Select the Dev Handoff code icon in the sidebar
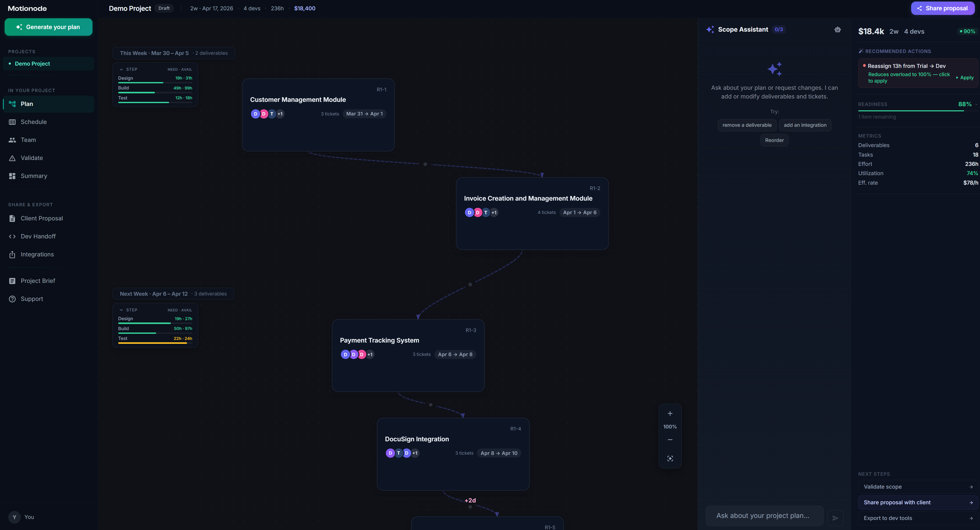This screenshot has width=980, height=530. point(12,236)
